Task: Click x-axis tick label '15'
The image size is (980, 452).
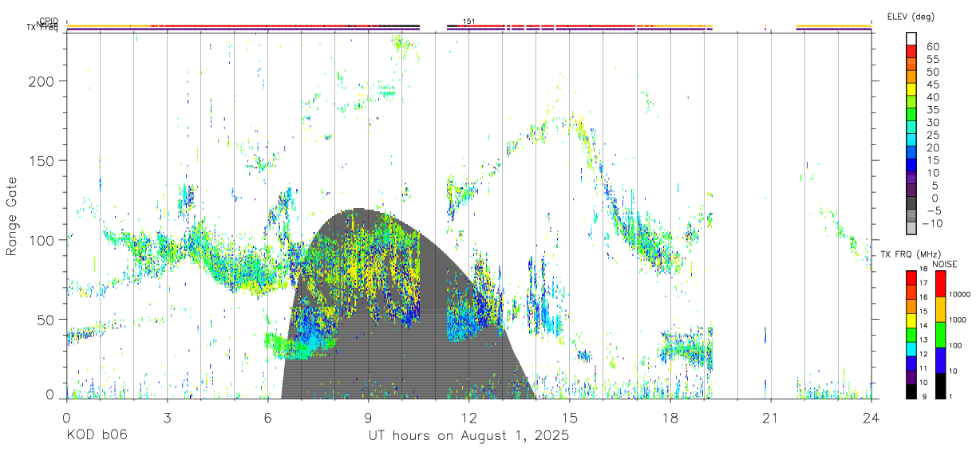Action: pyautogui.click(x=569, y=417)
